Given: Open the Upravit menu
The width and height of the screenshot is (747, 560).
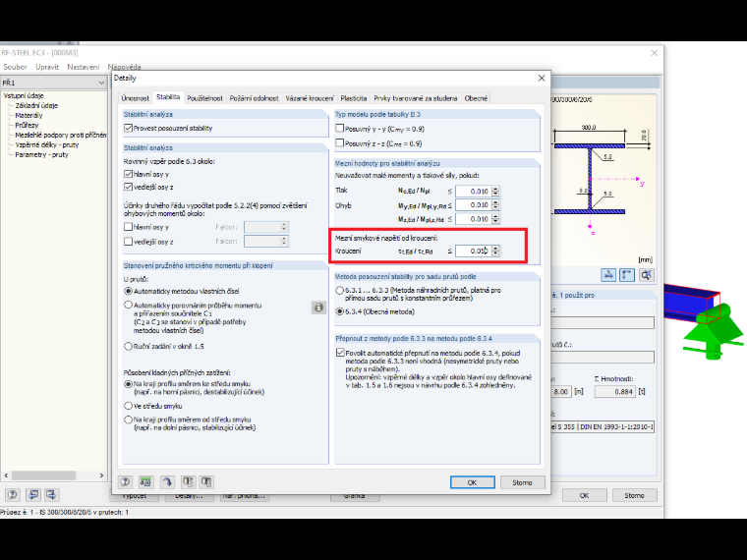Looking at the screenshot, I should 47,67.
